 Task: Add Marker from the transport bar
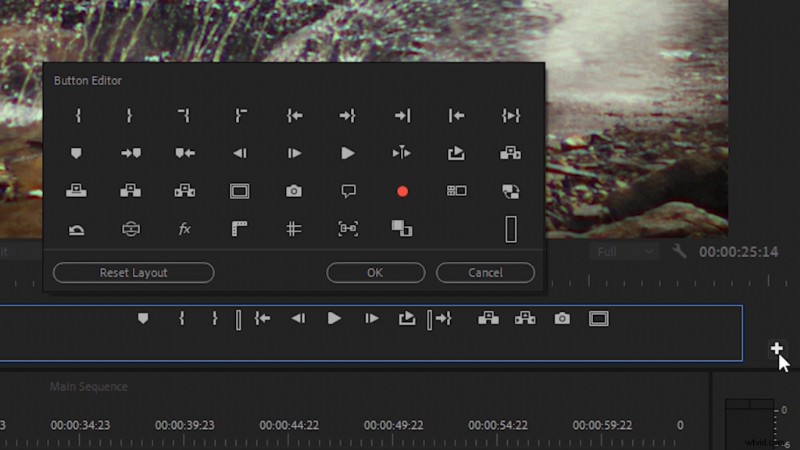coord(143,318)
